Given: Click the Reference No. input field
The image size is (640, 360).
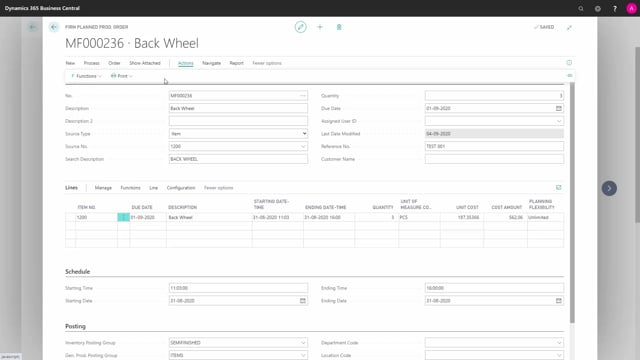Looking at the screenshot, I should pyautogui.click(x=494, y=146).
